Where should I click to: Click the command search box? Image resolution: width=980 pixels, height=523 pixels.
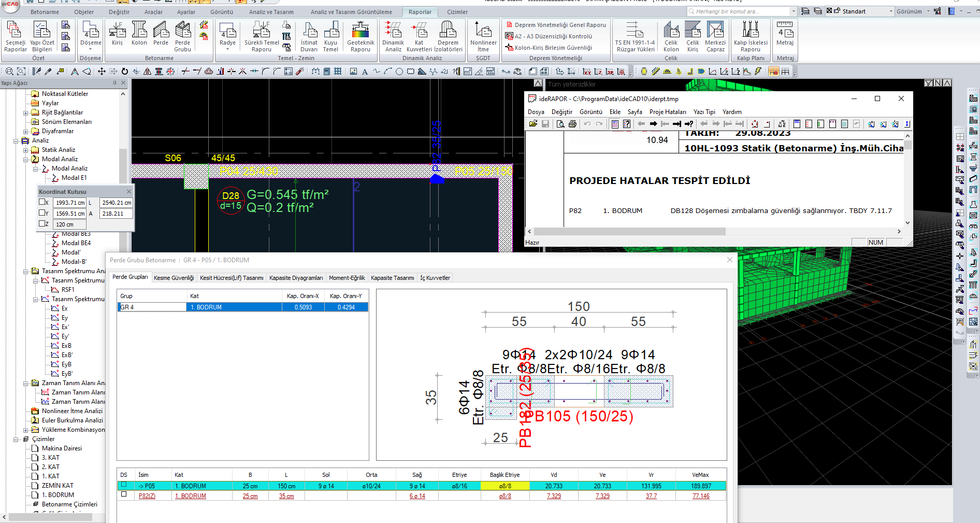pyautogui.click(x=742, y=11)
